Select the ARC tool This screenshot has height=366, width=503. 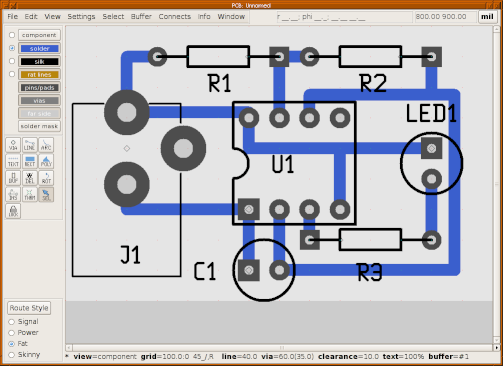[46, 145]
